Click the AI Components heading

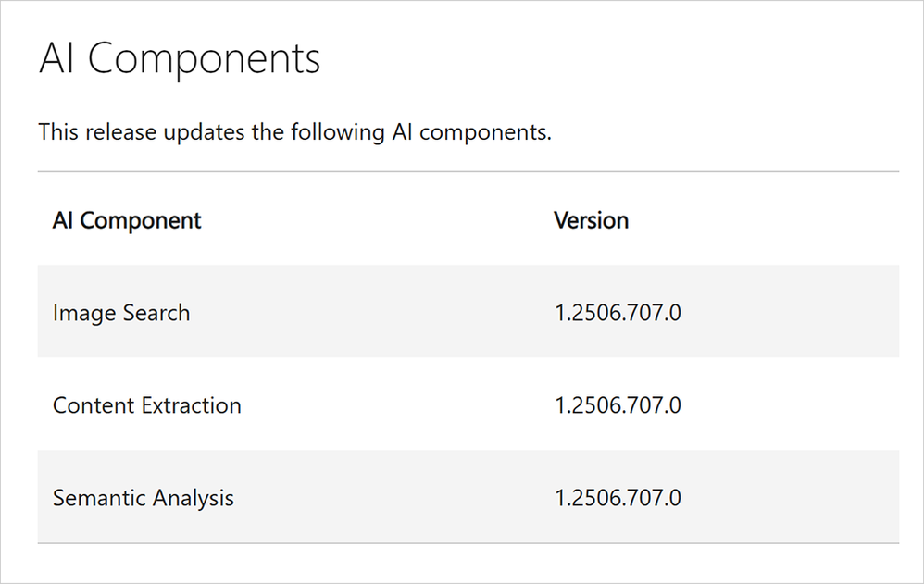coord(180,59)
